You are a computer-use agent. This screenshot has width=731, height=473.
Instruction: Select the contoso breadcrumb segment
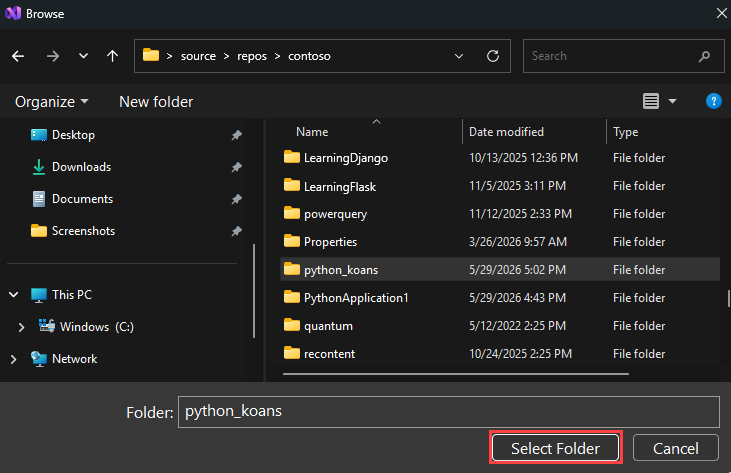309,56
